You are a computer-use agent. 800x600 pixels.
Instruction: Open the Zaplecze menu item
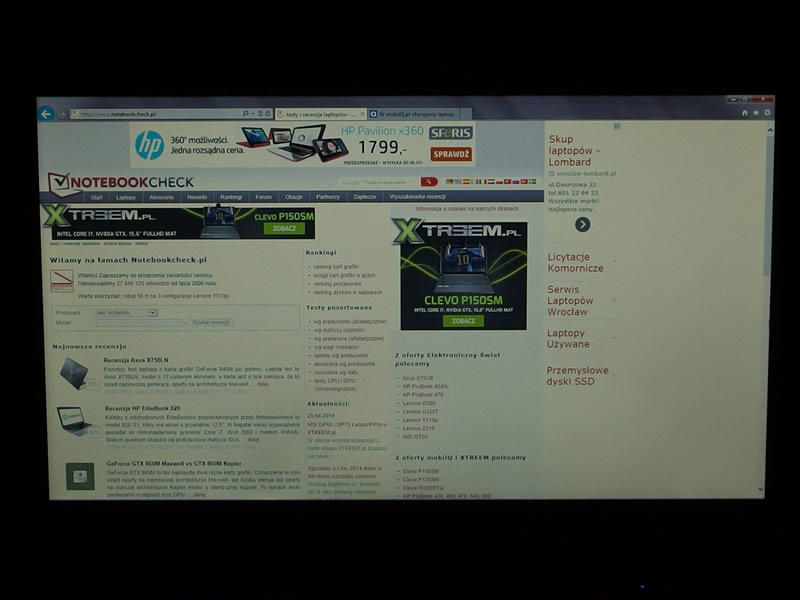coord(364,197)
